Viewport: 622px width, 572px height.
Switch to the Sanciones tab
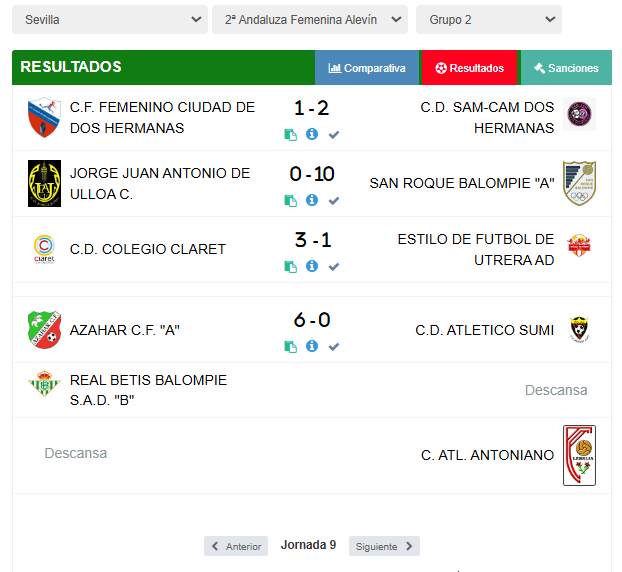[566, 68]
